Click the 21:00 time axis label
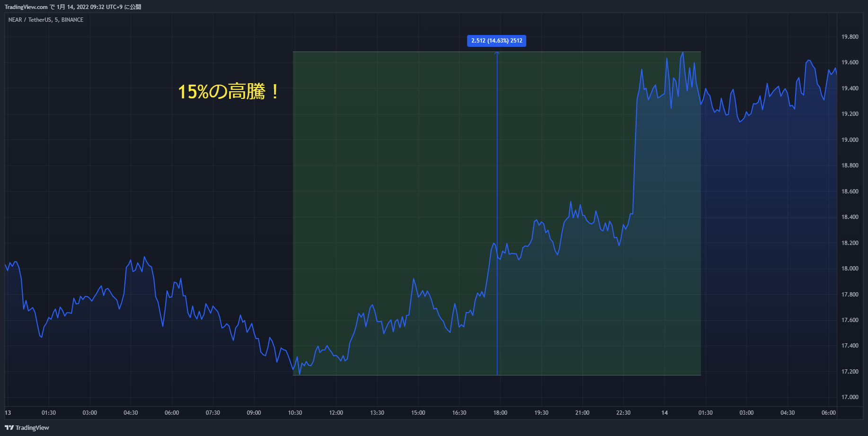 pyautogui.click(x=583, y=413)
